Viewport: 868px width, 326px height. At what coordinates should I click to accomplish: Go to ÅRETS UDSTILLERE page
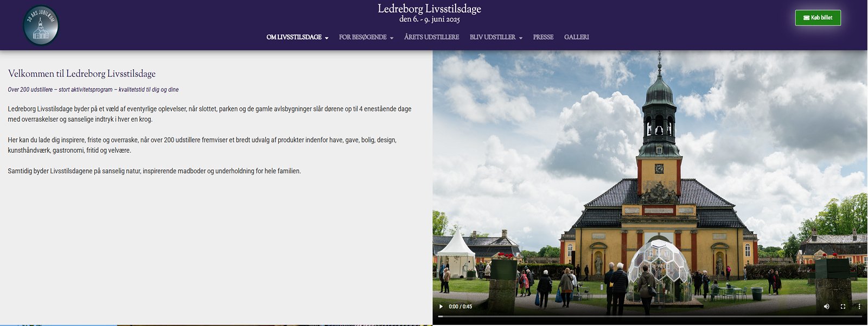pyautogui.click(x=431, y=37)
